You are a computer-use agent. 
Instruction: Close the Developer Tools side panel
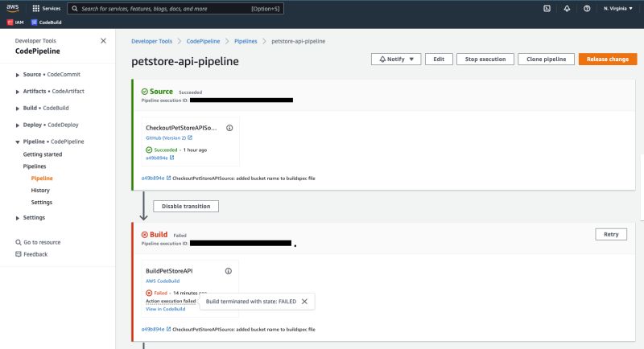(103, 40)
